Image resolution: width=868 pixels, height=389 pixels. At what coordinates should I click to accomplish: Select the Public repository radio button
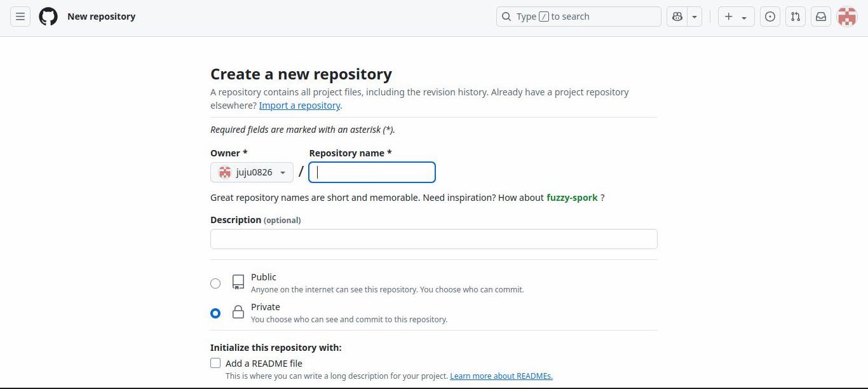(215, 283)
